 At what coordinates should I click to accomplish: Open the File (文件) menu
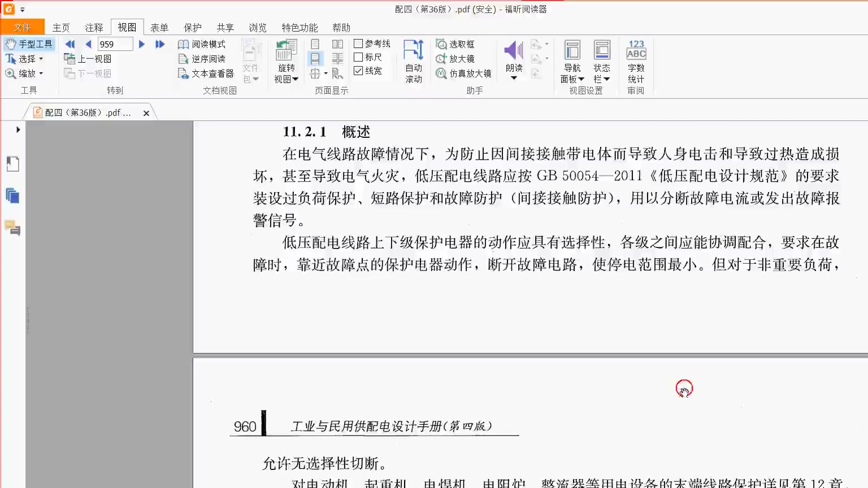[23, 27]
